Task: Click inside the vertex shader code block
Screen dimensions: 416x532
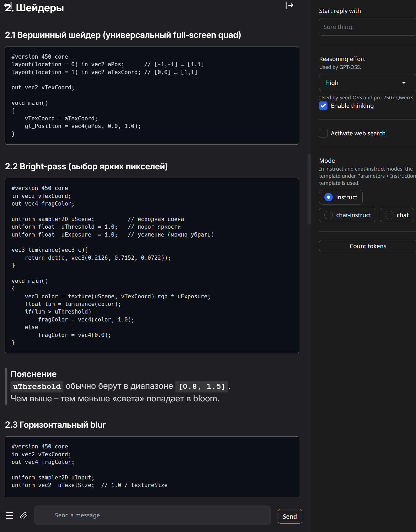Action: coord(152,95)
